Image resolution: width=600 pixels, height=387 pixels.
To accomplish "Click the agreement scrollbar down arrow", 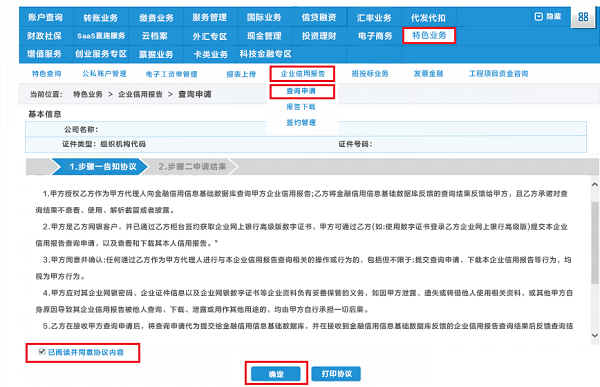I will tap(595, 335).
